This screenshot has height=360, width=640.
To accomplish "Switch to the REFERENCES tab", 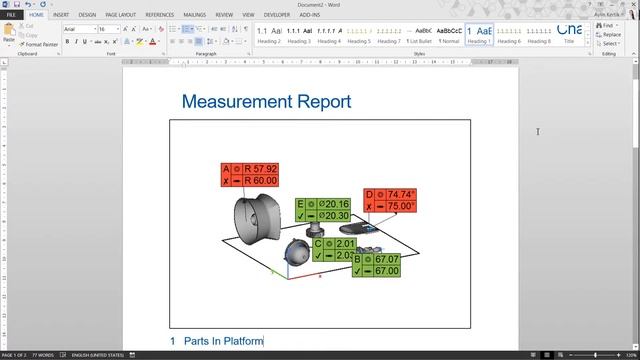I will click(x=160, y=15).
